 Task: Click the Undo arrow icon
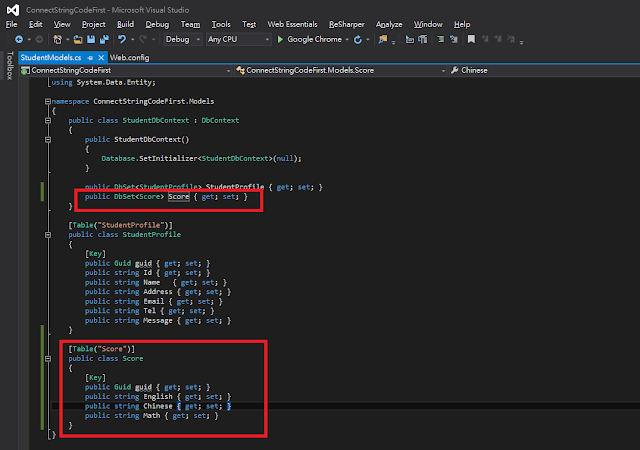point(121,39)
